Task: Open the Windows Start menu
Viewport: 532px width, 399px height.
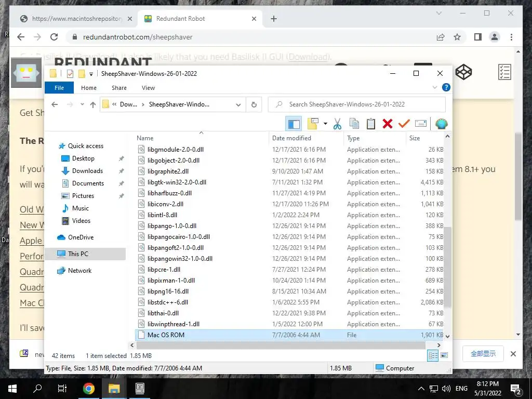Action: click(x=12, y=389)
